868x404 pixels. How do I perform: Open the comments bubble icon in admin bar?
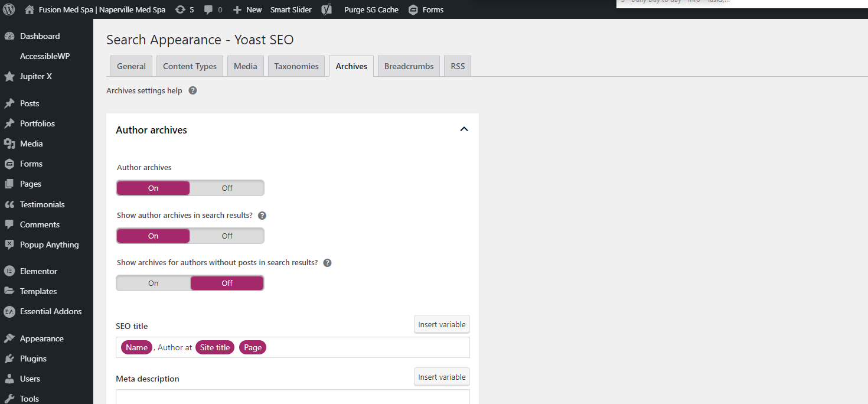(x=208, y=9)
